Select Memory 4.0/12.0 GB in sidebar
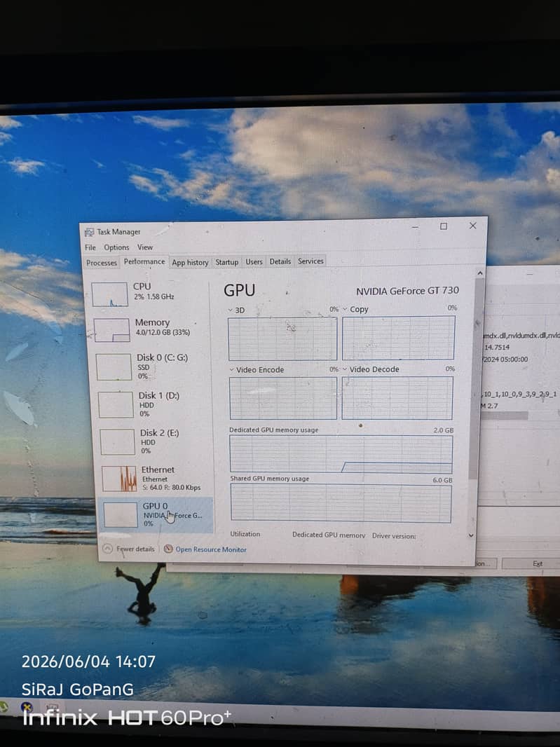 pyautogui.click(x=151, y=329)
